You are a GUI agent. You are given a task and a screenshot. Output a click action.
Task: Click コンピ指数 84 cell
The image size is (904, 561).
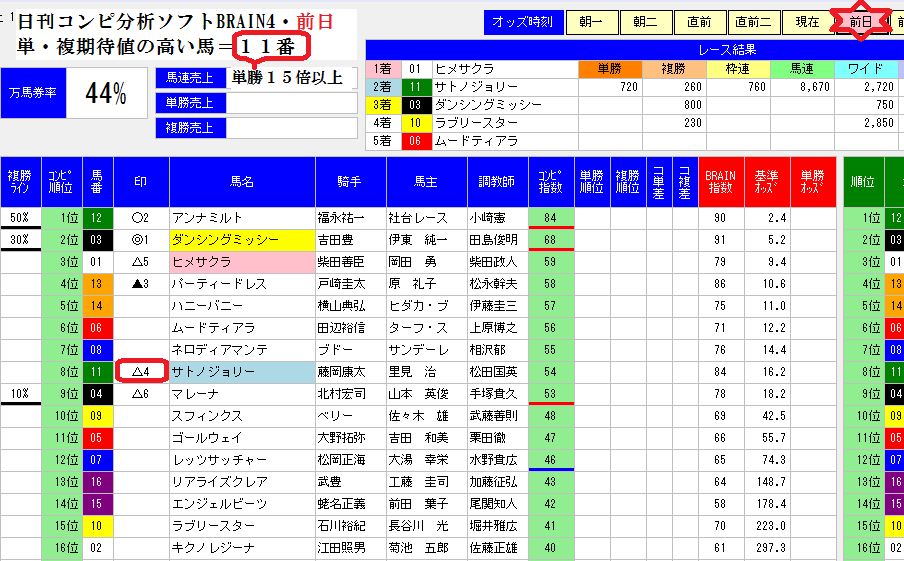(551, 218)
